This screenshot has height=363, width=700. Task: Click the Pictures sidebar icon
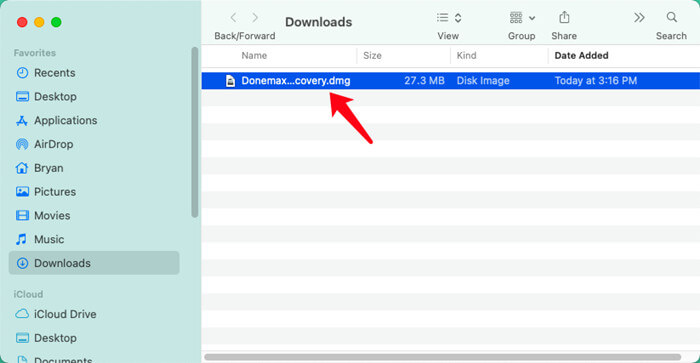(x=22, y=192)
